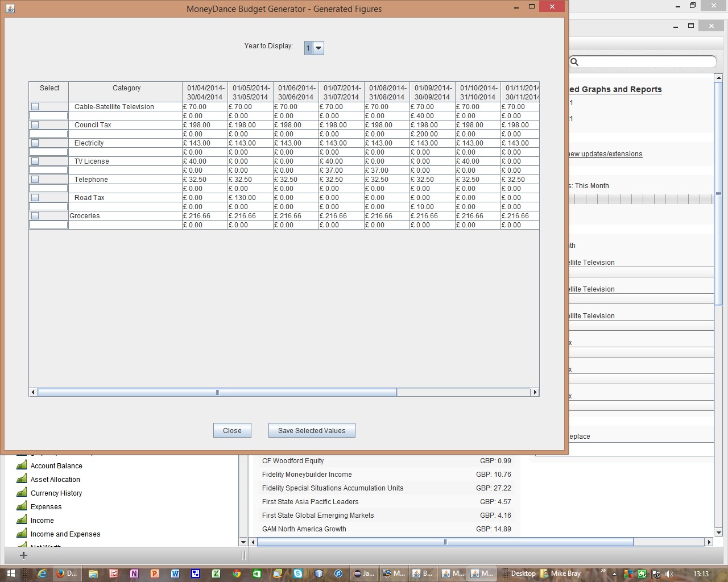Open the iTunes icon in the taskbar

coord(339,573)
